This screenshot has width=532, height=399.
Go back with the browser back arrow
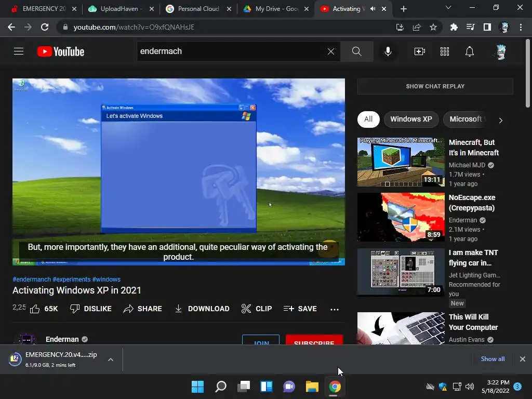coord(11,27)
